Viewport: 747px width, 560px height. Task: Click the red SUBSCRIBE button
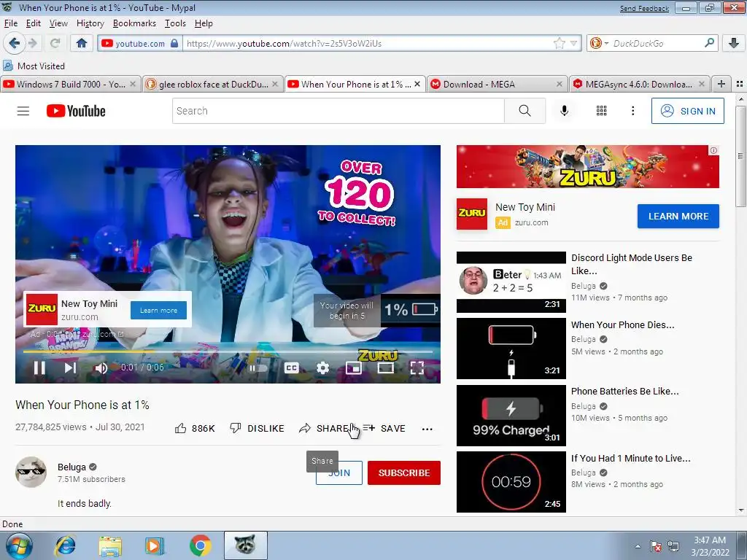404,472
